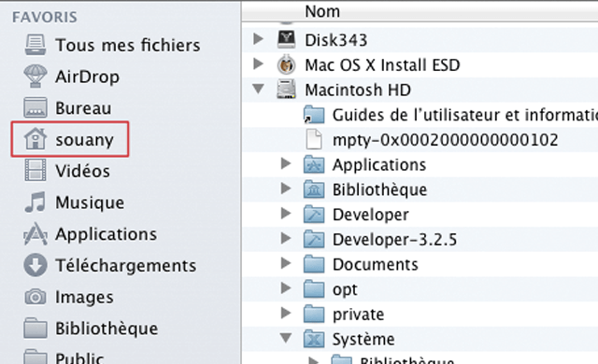Select the Bibliothèque folder icon under Macintosh HD

(x=314, y=189)
